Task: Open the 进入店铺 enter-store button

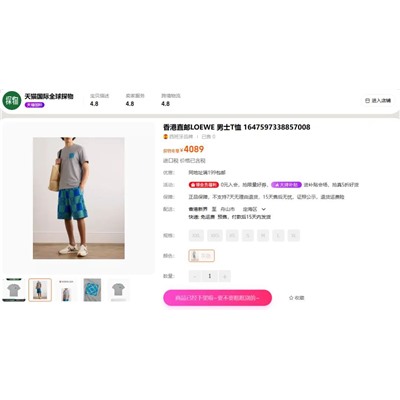Action: (378, 100)
